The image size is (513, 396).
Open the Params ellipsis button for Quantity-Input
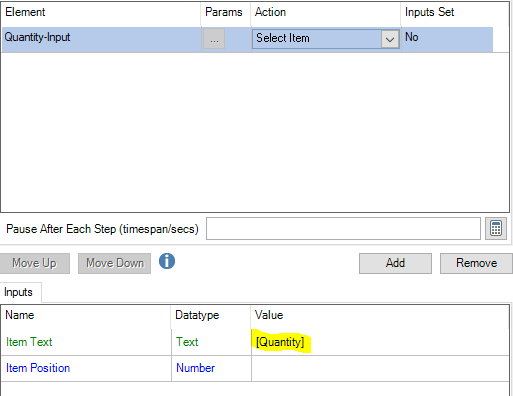[214, 39]
